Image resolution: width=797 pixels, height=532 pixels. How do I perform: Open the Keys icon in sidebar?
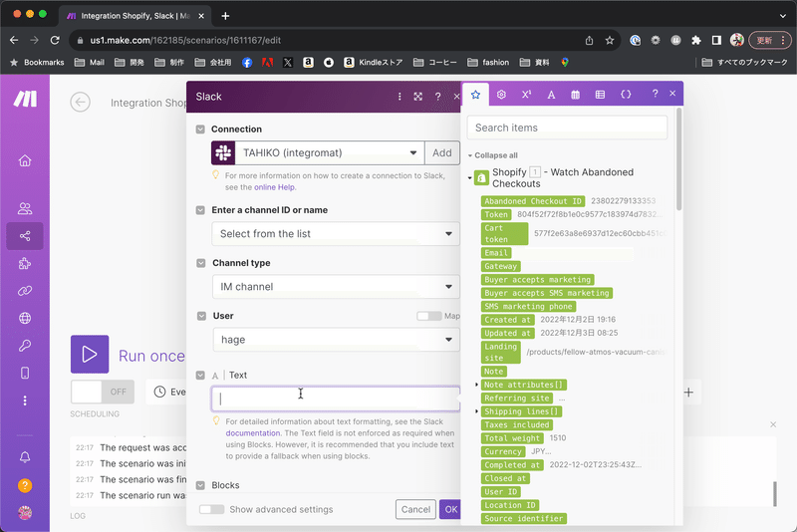tap(24, 346)
